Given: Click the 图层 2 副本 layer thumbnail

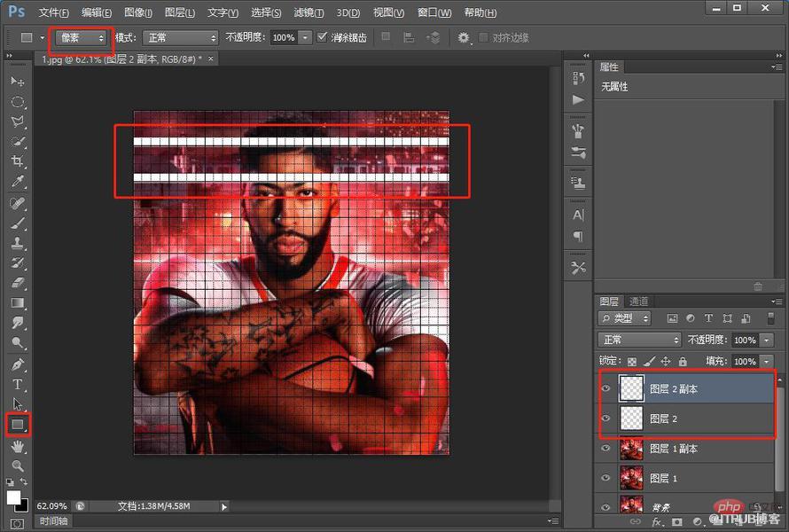Looking at the screenshot, I should click(631, 388).
